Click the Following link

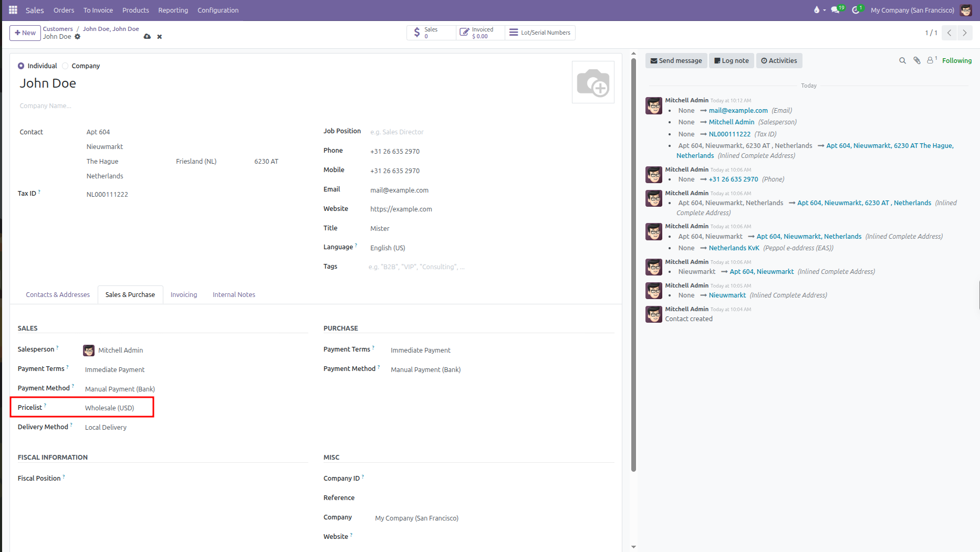(957, 61)
